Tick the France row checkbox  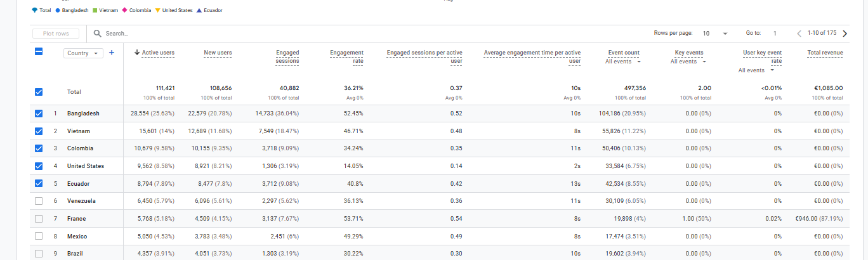(39, 219)
